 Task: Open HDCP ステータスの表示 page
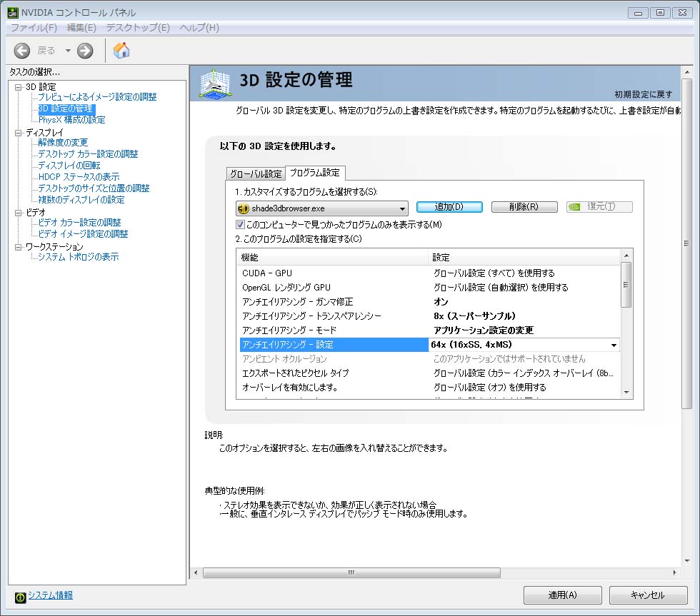[x=79, y=176]
